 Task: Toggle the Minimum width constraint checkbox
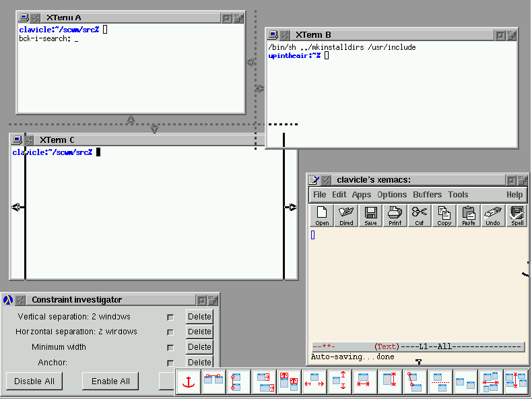170,348
